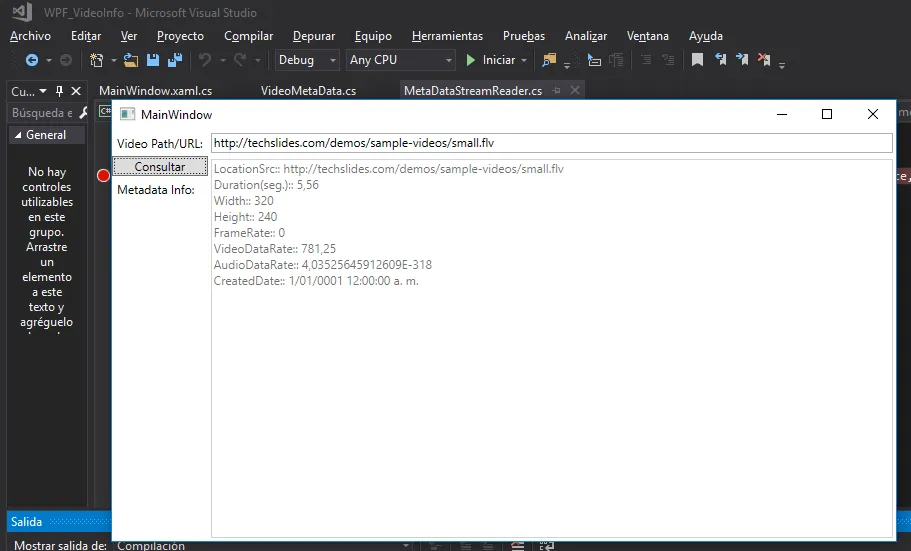Open the bookmark toolbar overflow options arrow
Viewport: 911px width, 551px height.
point(782,66)
